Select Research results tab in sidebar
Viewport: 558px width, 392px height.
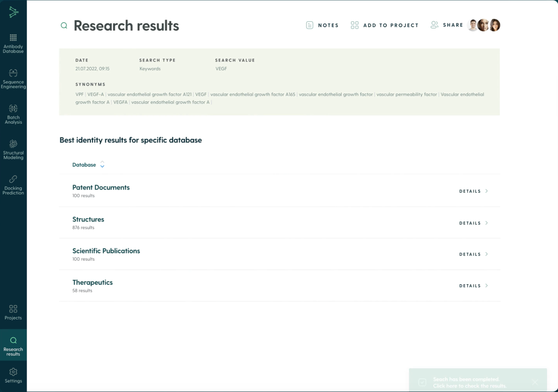click(x=13, y=345)
